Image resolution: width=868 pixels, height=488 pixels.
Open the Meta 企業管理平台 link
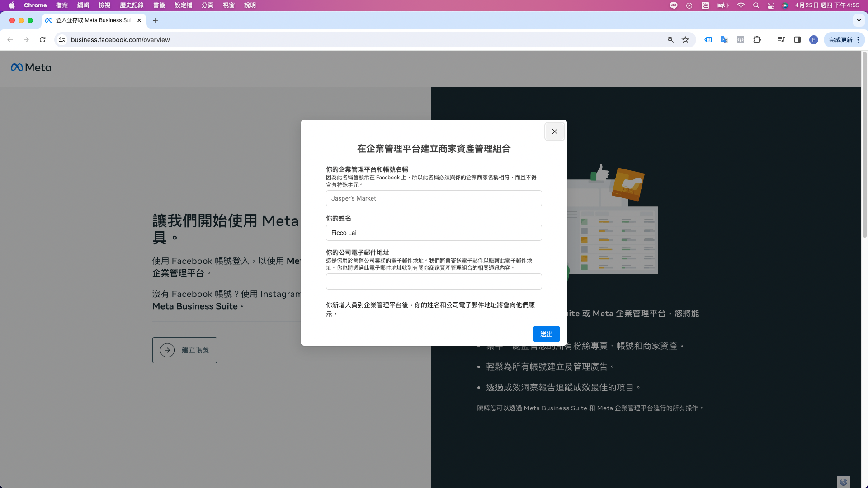[625, 408]
